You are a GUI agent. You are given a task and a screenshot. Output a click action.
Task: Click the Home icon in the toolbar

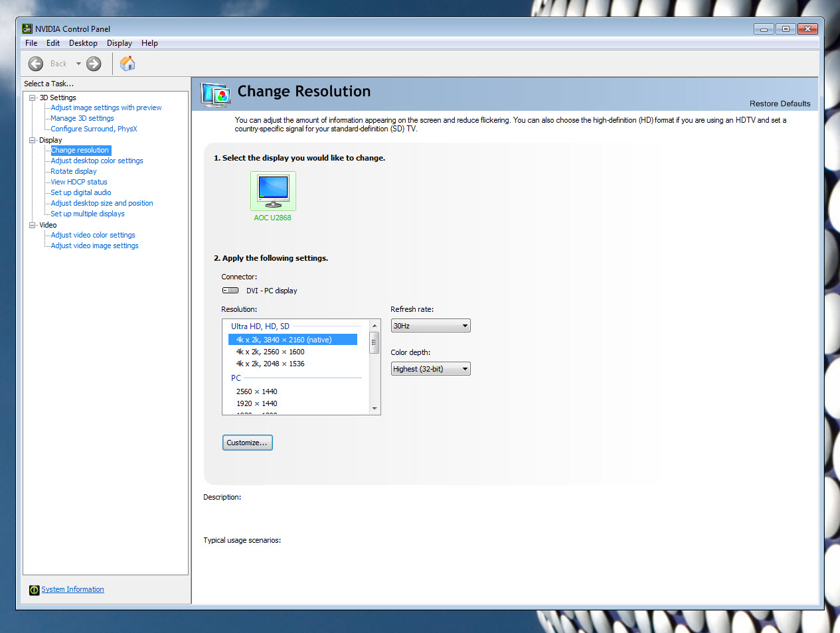127,64
